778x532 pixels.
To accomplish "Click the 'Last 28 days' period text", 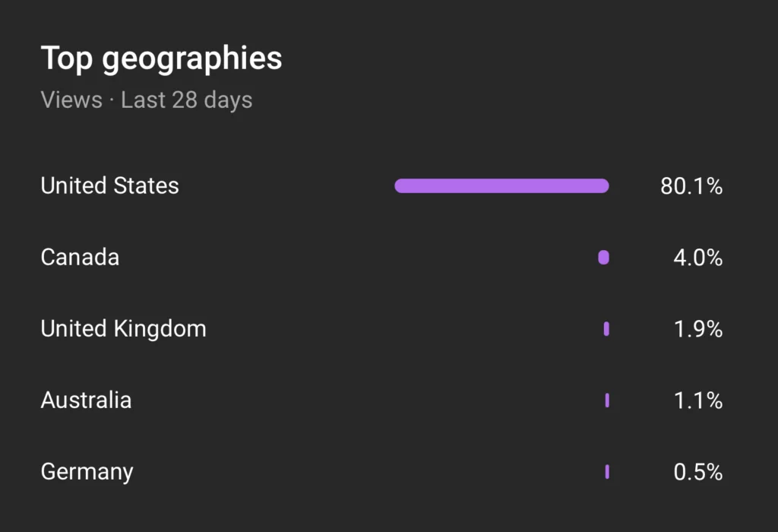I will coord(187,100).
